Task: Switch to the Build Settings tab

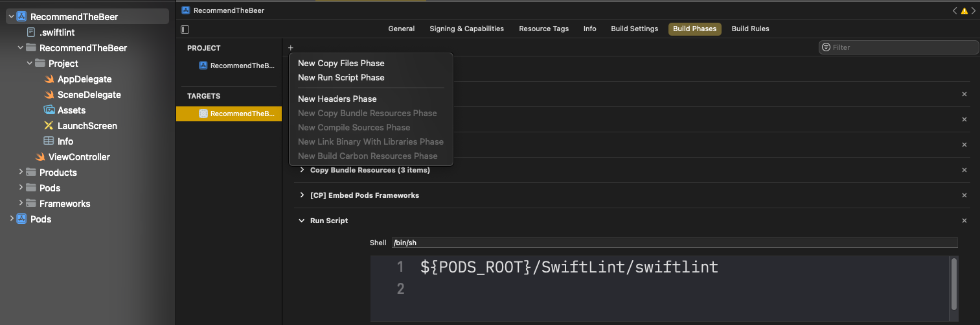Action: coord(635,29)
